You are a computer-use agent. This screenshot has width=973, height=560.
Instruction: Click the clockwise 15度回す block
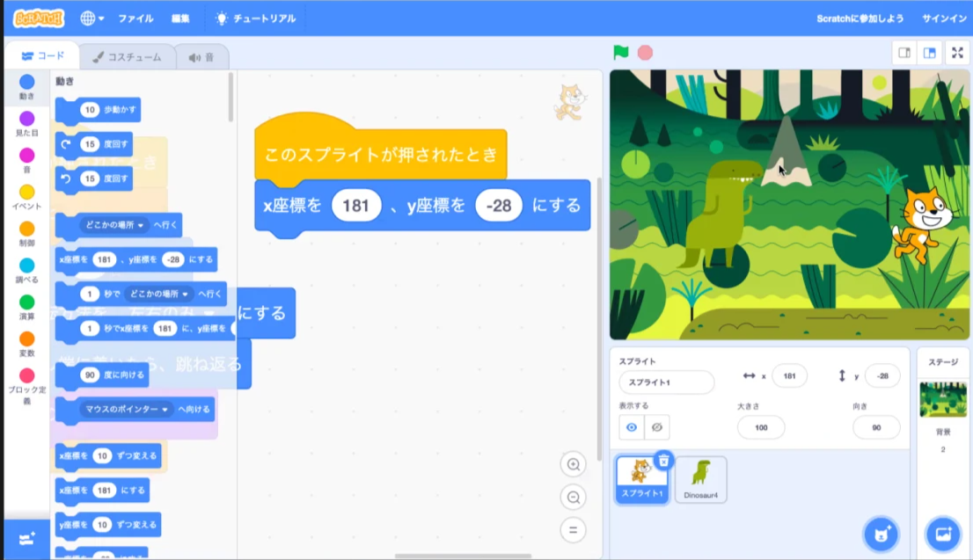click(94, 144)
